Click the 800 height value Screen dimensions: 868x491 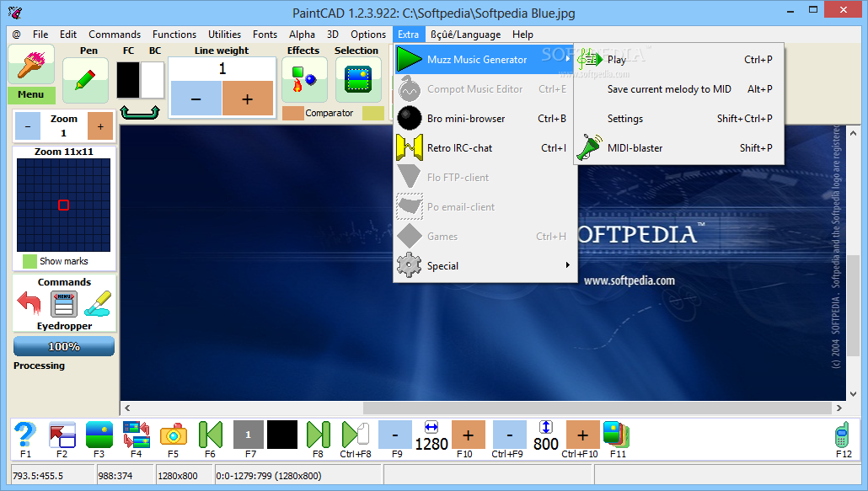546,444
